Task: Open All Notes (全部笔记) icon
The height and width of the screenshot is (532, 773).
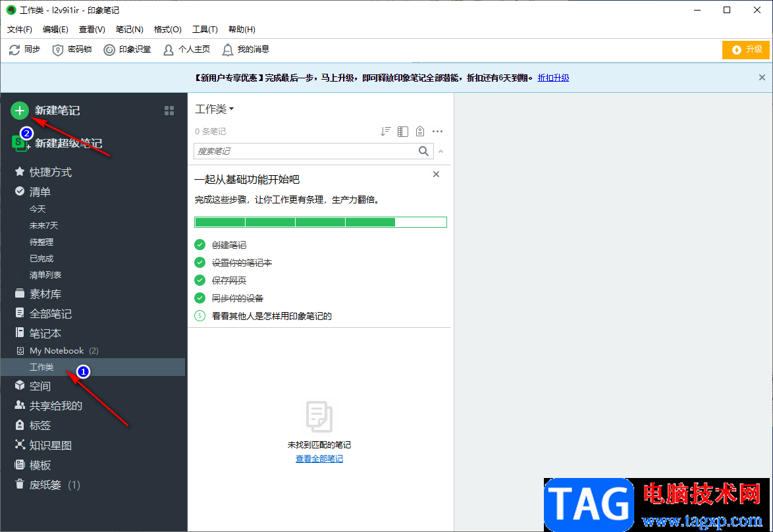Action: tap(20, 313)
